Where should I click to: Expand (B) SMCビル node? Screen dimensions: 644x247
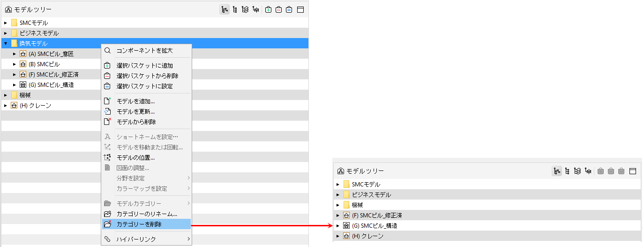click(x=15, y=64)
